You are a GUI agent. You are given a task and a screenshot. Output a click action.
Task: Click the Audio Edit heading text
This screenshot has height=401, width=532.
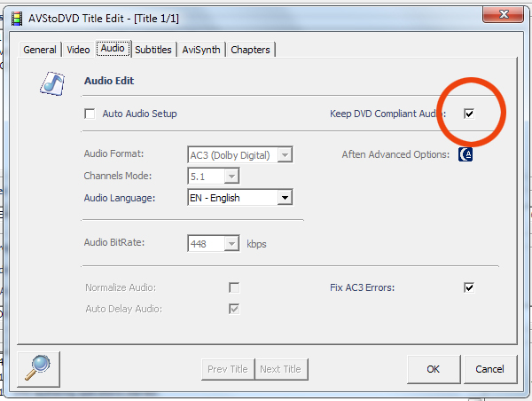pos(109,81)
